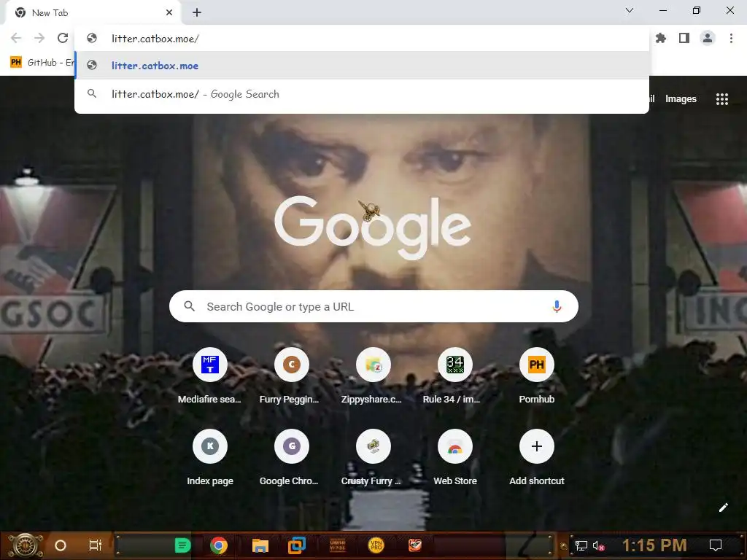Open the network tray icon

pos(581,545)
